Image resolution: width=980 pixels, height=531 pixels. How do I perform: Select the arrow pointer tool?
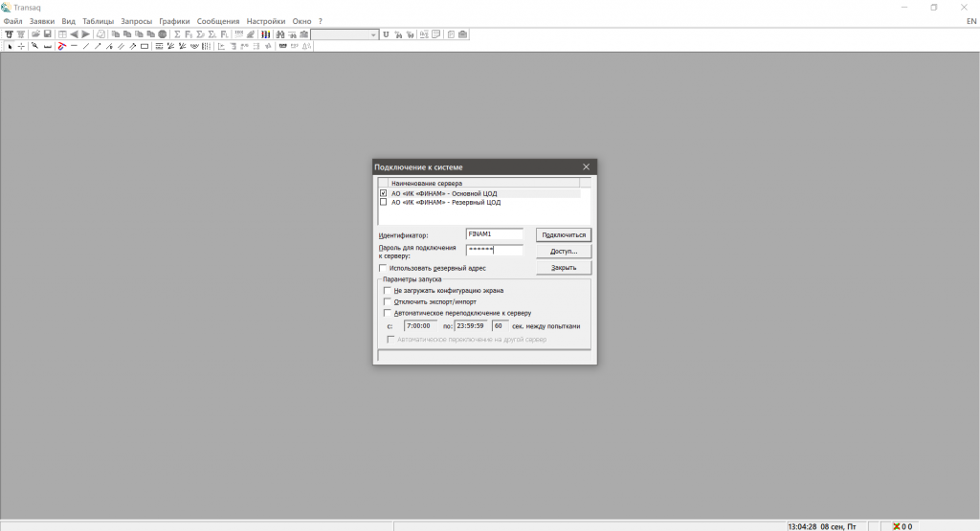coord(10,46)
